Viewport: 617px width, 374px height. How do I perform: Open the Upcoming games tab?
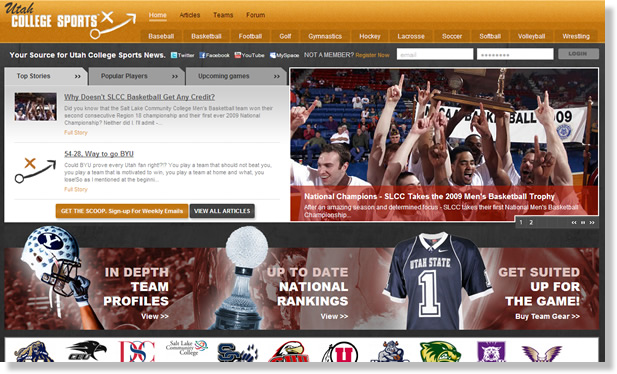236,76
